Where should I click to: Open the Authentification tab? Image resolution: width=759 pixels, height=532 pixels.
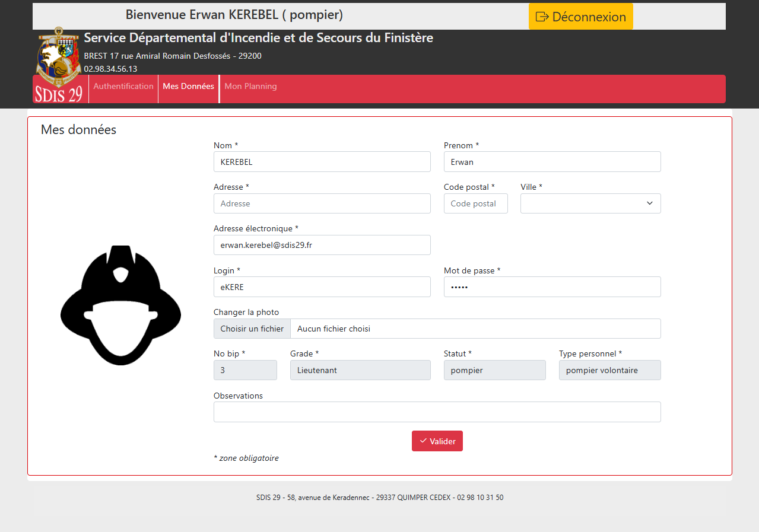tap(123, 87)
